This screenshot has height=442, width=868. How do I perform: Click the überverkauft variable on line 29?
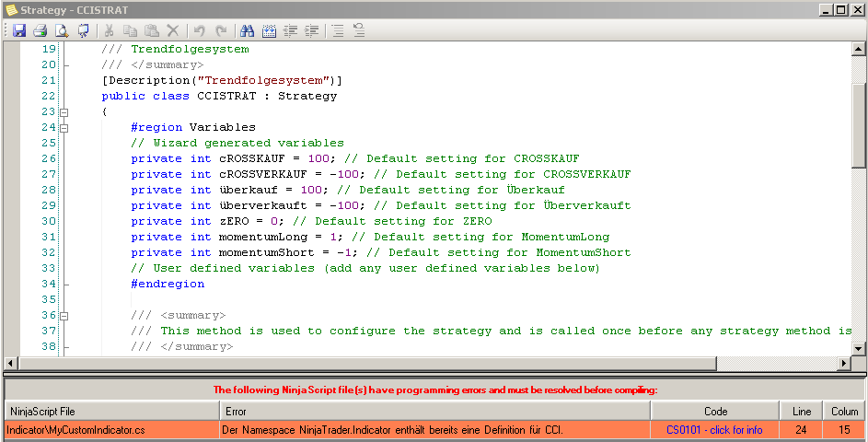pyautogui.click(x=263, y=205)
